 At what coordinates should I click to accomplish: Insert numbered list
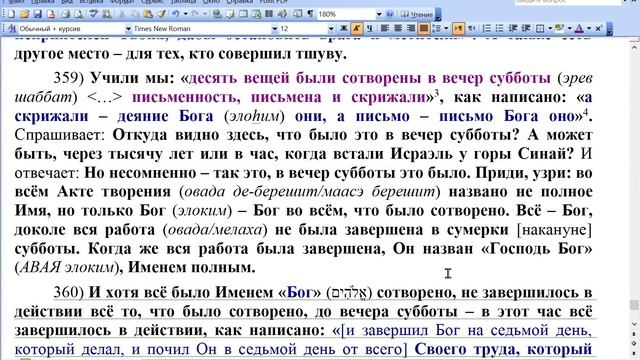(487, 28)
